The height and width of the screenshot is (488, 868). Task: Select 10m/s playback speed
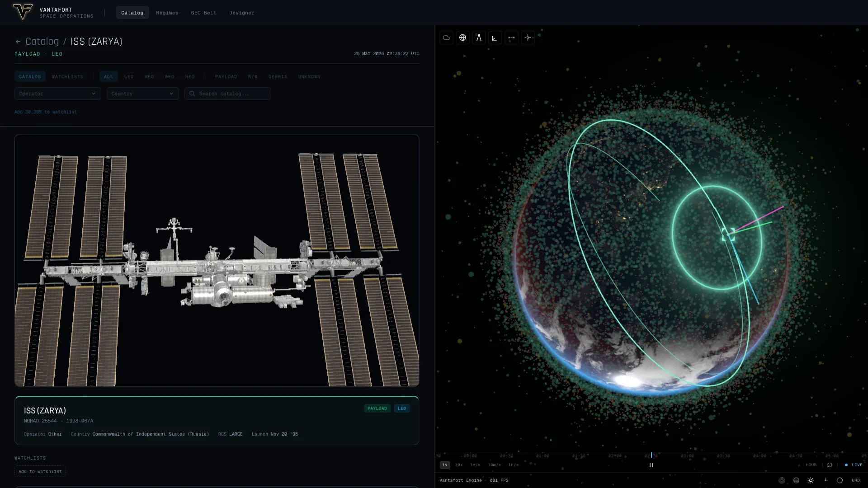click(494, 465)
